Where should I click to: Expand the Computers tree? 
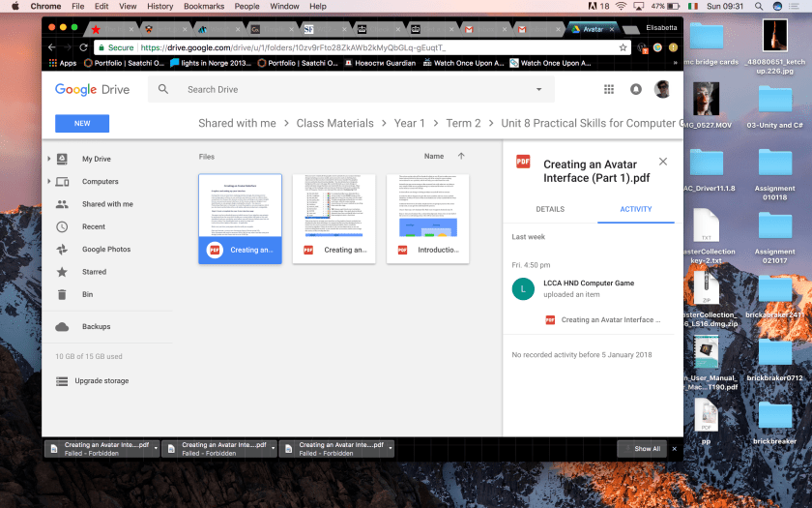[x=49, y=182]
